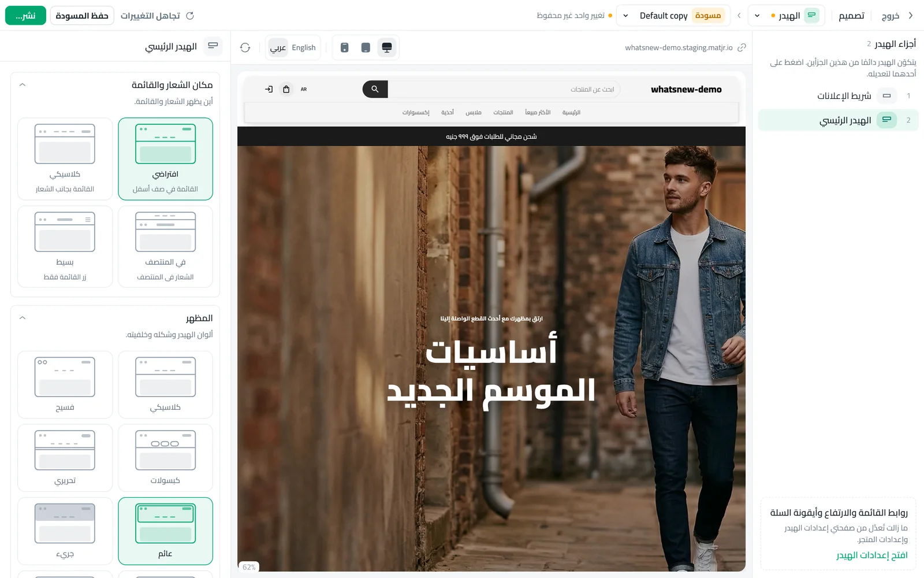Select the افتراضي logo and menu layout
924x578 pixels.
165,159
